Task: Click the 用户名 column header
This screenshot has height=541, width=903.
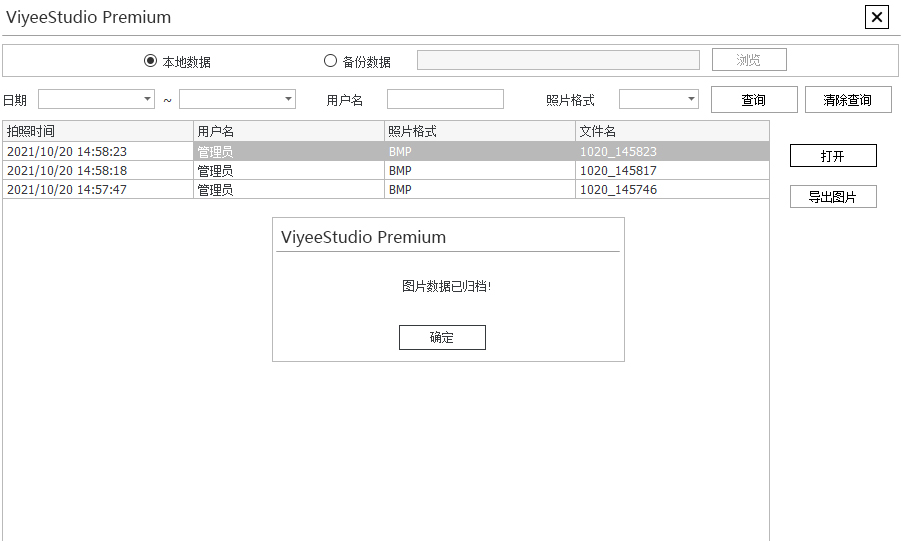Action: (x=288, y=131)
